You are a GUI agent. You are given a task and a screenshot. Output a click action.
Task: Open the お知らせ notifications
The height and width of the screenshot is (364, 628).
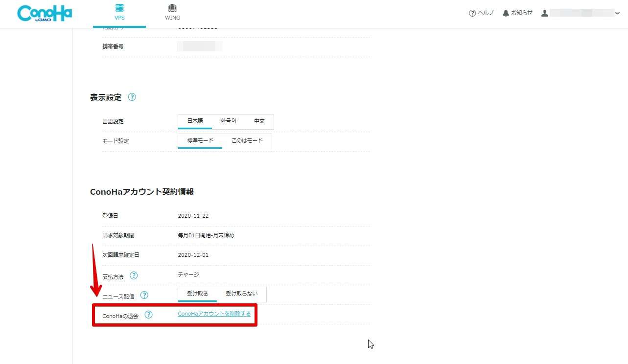pyautogui.click(x=517, y=13)
